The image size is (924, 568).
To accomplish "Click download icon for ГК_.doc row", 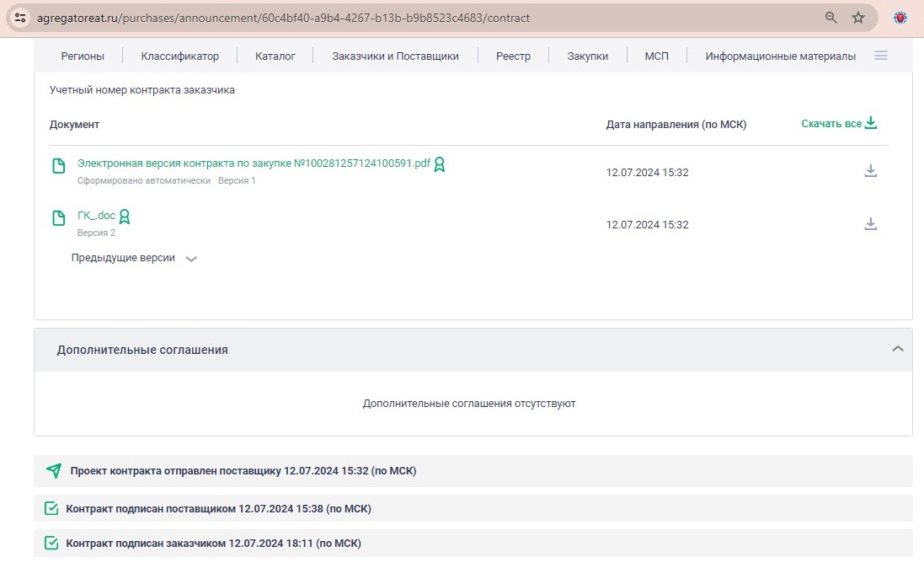I will click(x=871, y=224).
